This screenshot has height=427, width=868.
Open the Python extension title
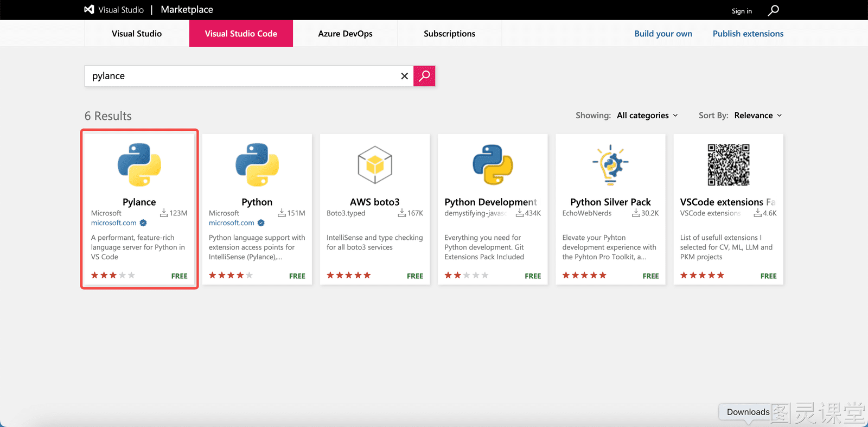click(x=257, y=202)
